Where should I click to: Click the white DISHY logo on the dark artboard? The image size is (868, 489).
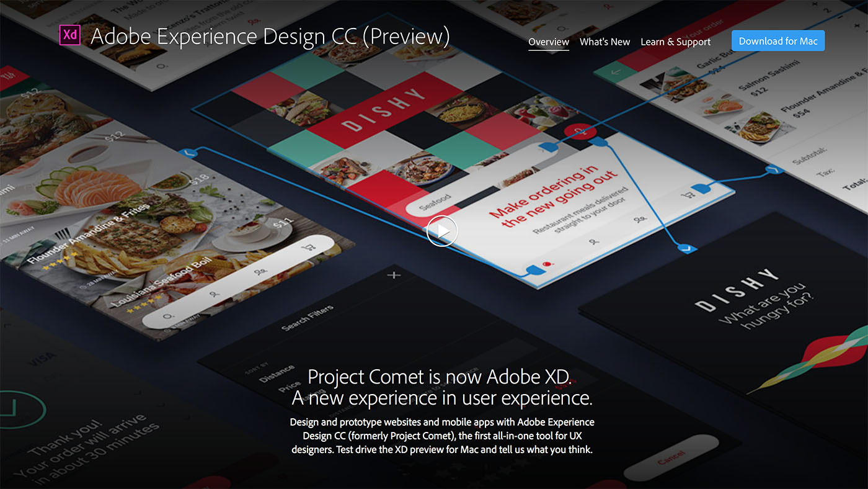point(736,289)
